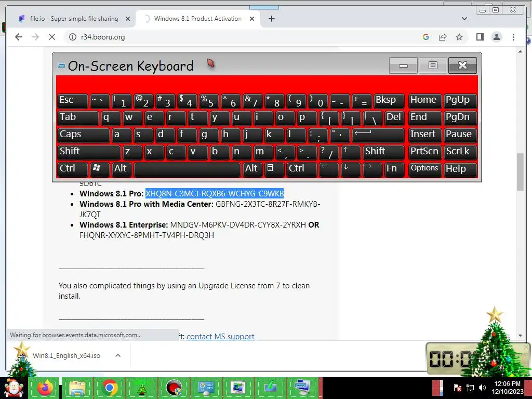Click the On-Screen Keyboard Esc key
Viewport: 532px width, 399px height.
pyautogui.click(x=73, y=101)
